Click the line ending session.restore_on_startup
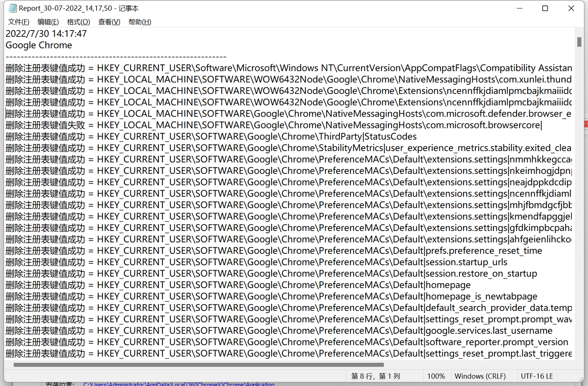This screenshot has width=588, height=386. pos(272,274)
